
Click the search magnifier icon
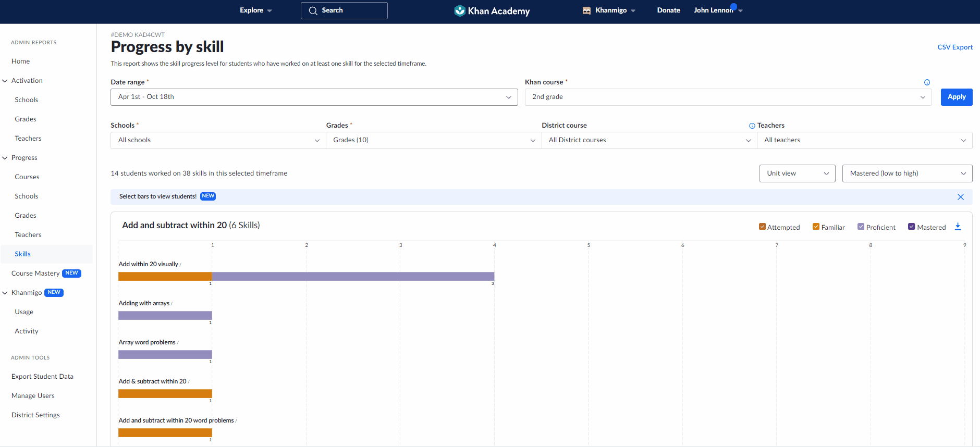click(x=313, y=10)
